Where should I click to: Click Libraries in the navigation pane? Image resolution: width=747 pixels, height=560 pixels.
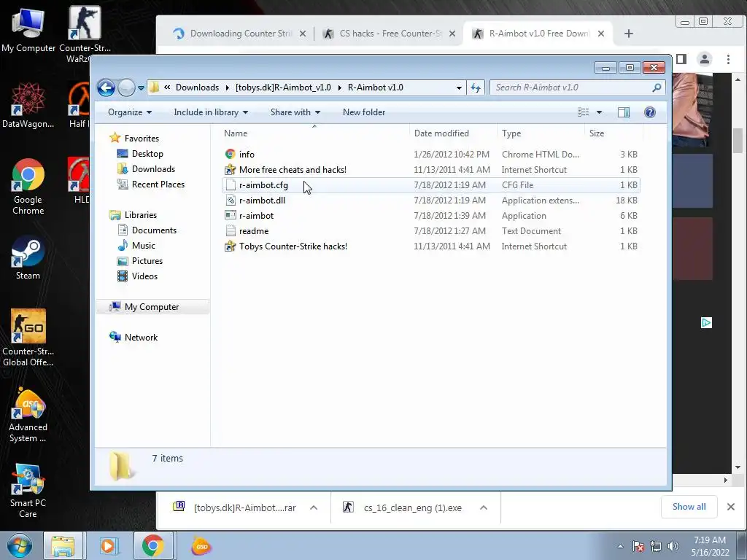pyautogui.click(x=141, y=215)
